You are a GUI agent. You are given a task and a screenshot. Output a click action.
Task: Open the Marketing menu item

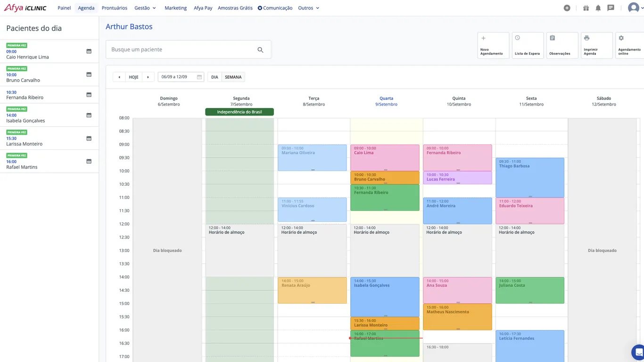pyautogui.click(x=176, y=8)
